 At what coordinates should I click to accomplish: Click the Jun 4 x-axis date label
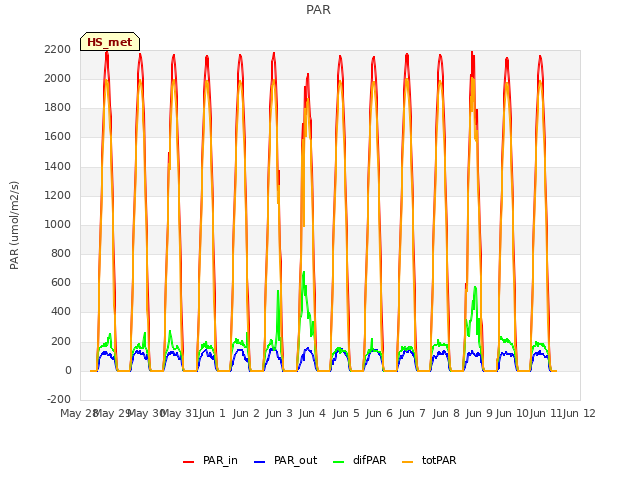(x=312, y=414)
